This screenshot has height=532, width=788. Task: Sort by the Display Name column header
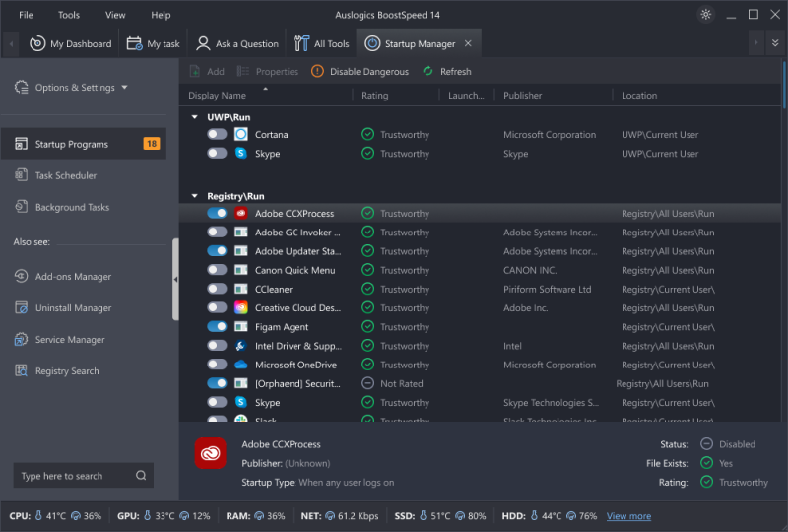217,95
